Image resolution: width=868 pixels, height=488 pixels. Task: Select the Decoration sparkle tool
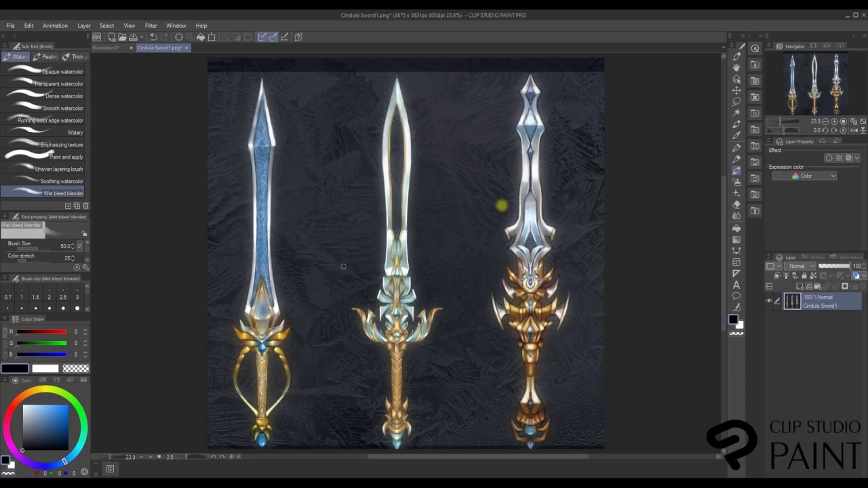click(x=737, y=192)
